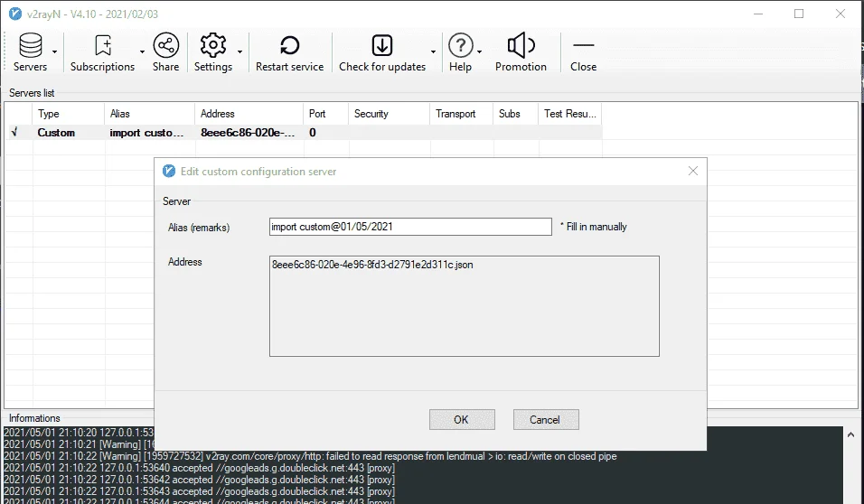
Task: Sort by the Transport column header
Action: coord(462,114)
